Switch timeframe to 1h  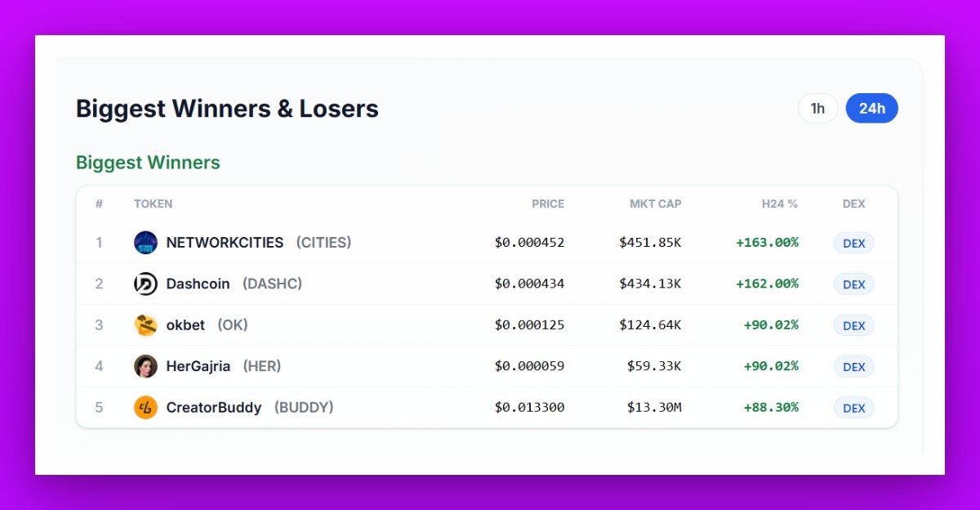817,109
